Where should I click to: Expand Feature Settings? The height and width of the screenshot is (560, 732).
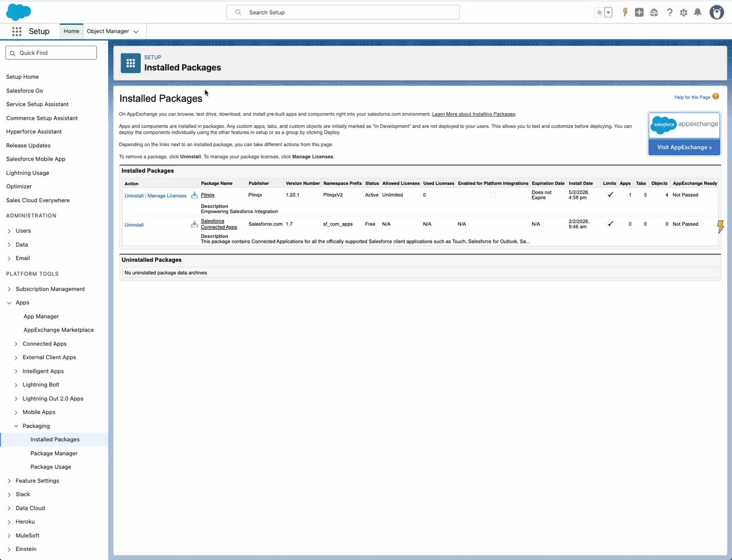click(x=9, y=481)
